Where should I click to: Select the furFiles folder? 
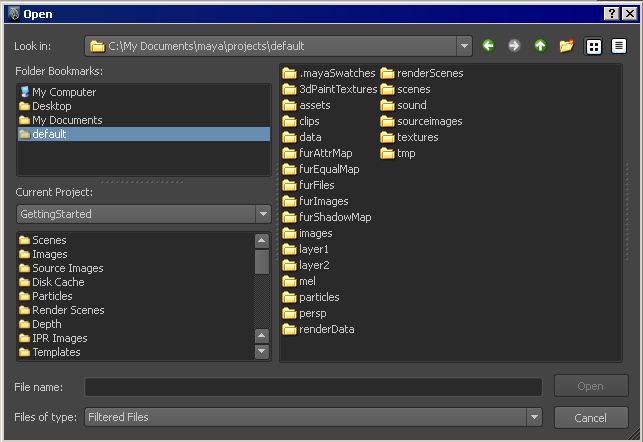coord(308,185)
